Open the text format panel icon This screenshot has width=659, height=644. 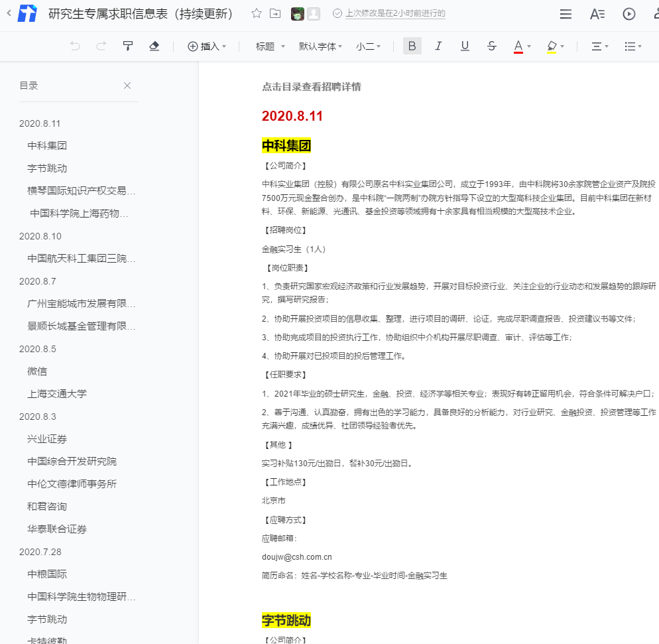pyautogui.click(x=597, y=14)
